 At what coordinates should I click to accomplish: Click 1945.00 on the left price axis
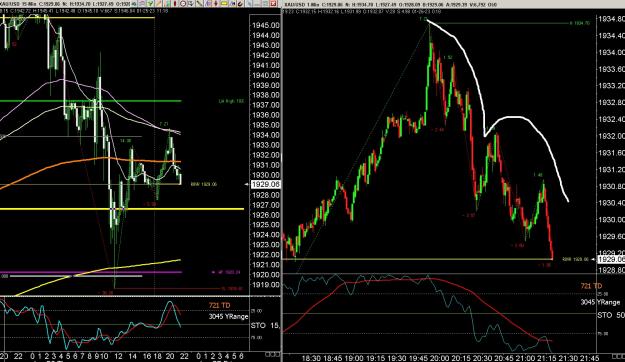tap(265, 25)
